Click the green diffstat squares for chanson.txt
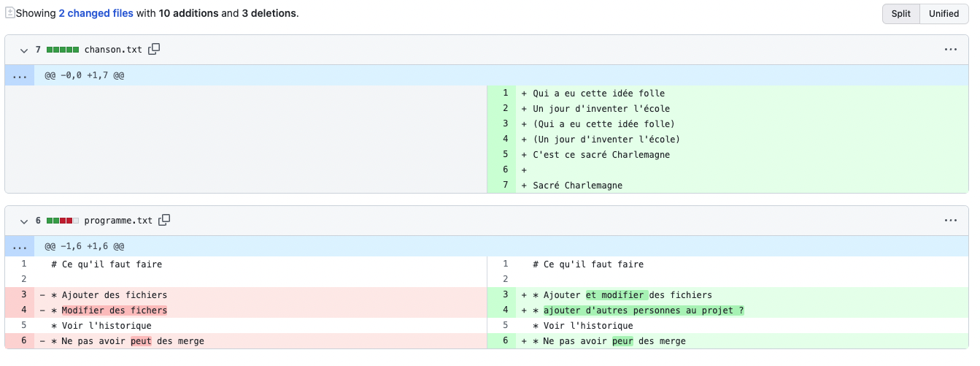The height and width of the screenshot is (366, 980). click(x=63, y=50)
